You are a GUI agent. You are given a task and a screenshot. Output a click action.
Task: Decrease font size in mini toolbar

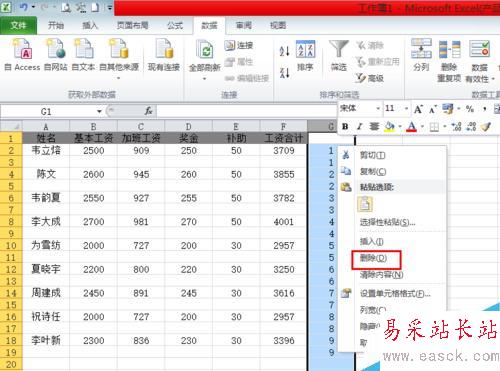433,109
